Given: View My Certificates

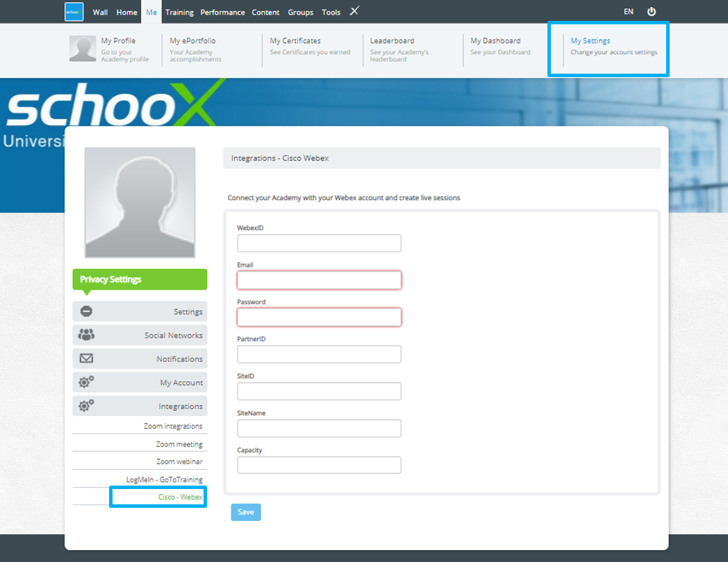Looking at the screenshot, I should (x=295, y=41).
